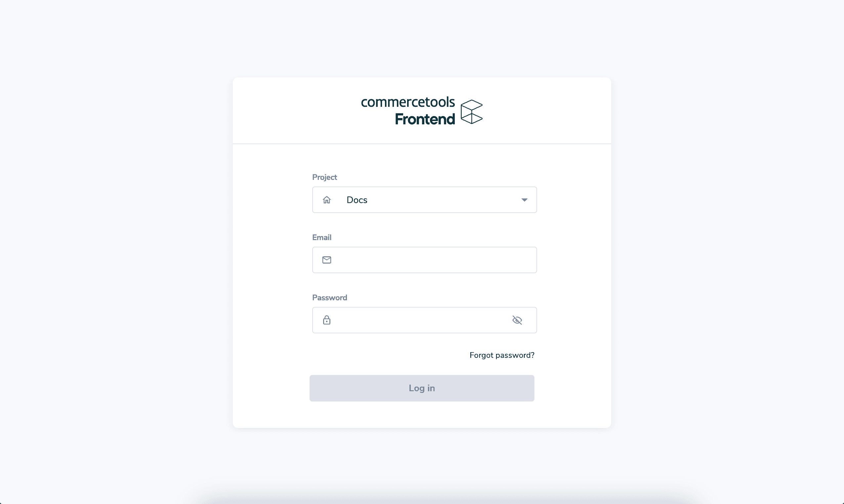844x504 pixels.
Task: Focus the Email input field
Action: (x=425, y=260)
